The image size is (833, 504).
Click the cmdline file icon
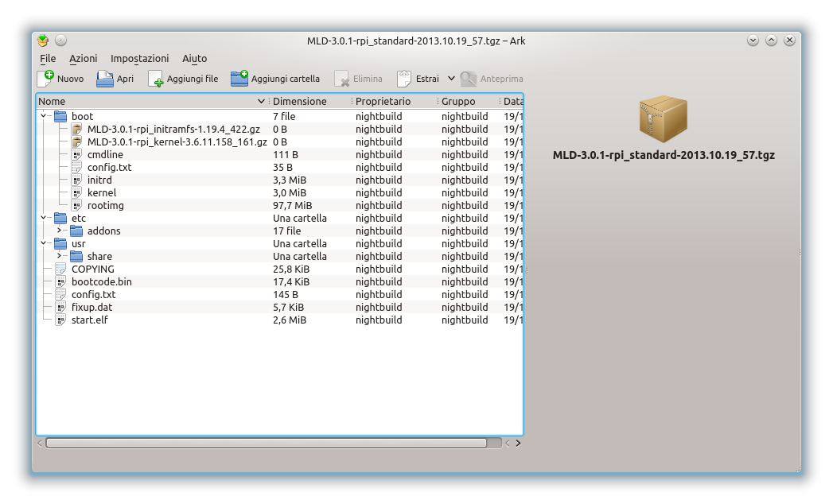[x=76, y=154]
